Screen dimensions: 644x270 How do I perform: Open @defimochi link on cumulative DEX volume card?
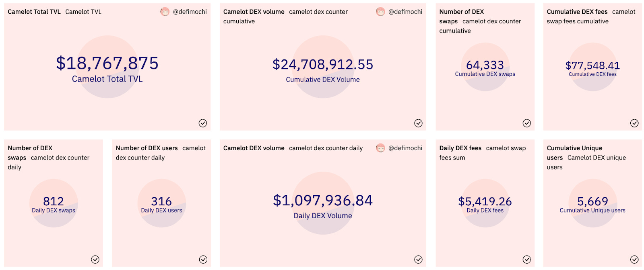(405, 12)
